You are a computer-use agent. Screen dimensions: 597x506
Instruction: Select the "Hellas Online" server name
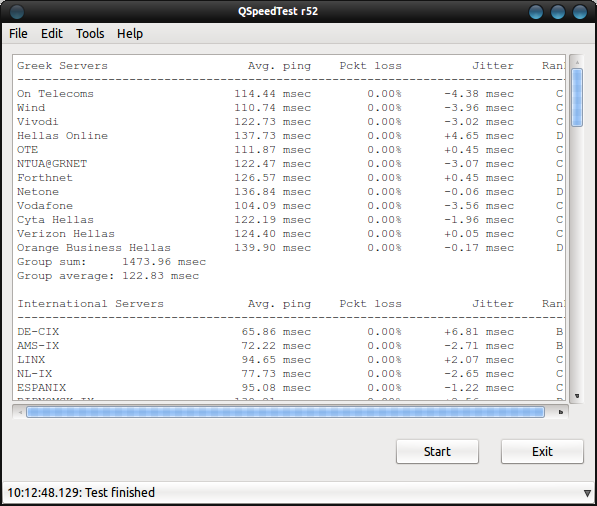coord(62,136)
